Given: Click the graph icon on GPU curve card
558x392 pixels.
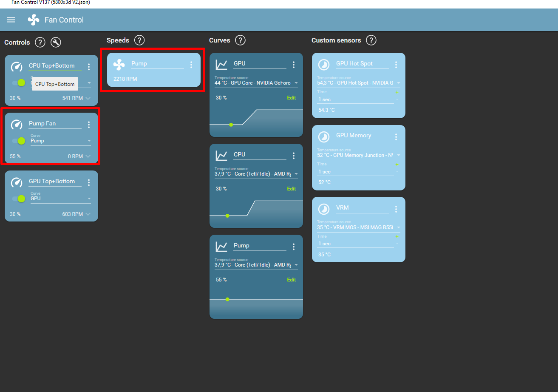Looking at the screenshot, I should pyautogui.click(x=221, y=65).
